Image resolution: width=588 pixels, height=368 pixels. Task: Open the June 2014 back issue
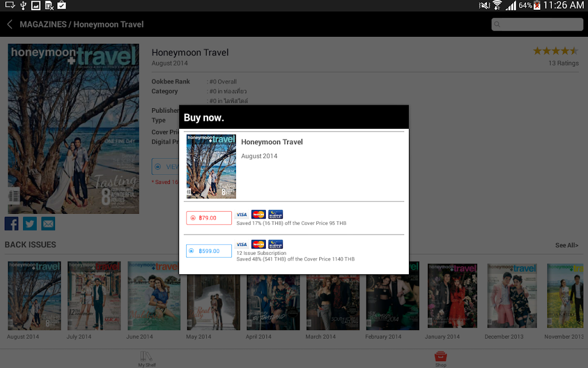click(x=154, y=296)
